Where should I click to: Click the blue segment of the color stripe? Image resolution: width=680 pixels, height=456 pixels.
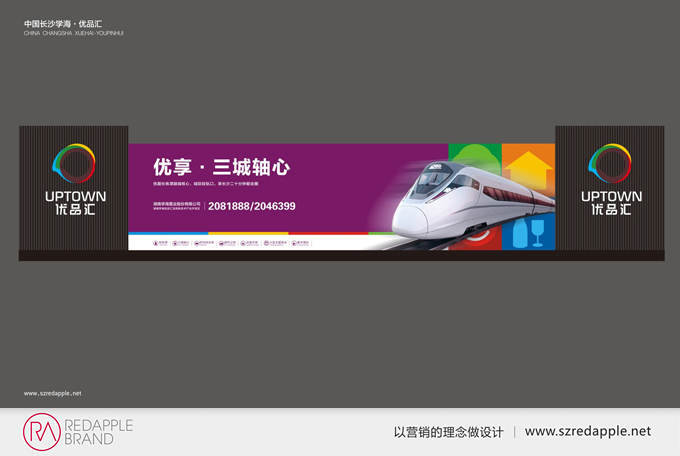click(x=168, y=233)
